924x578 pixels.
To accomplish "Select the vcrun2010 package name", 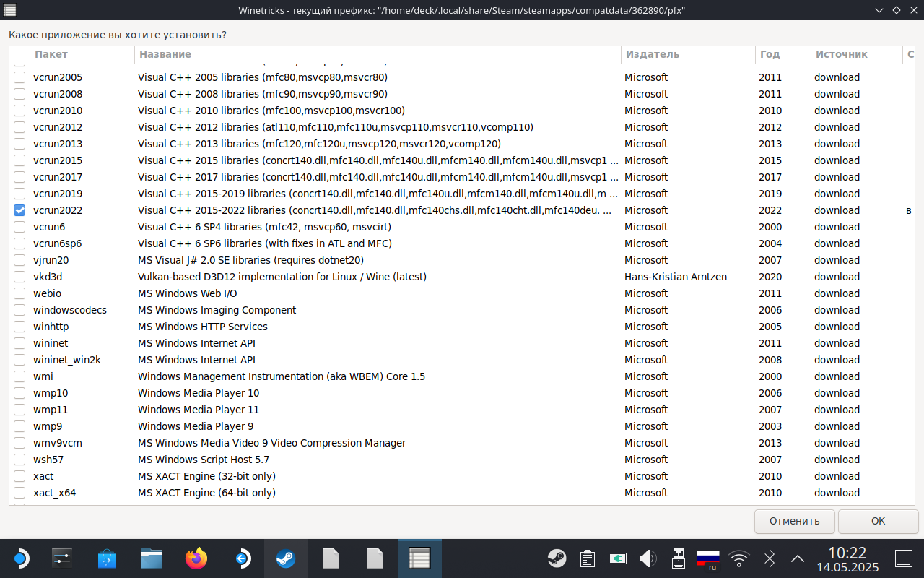I will (x=58, y=111).
